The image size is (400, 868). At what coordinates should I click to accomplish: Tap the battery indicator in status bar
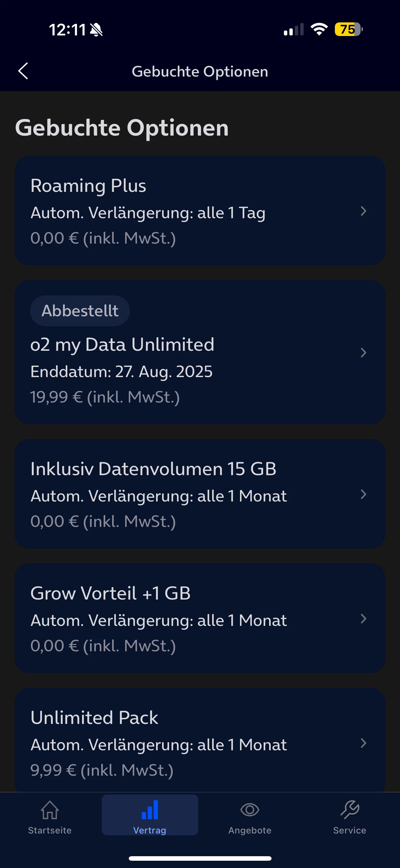[x=348, y=29]
